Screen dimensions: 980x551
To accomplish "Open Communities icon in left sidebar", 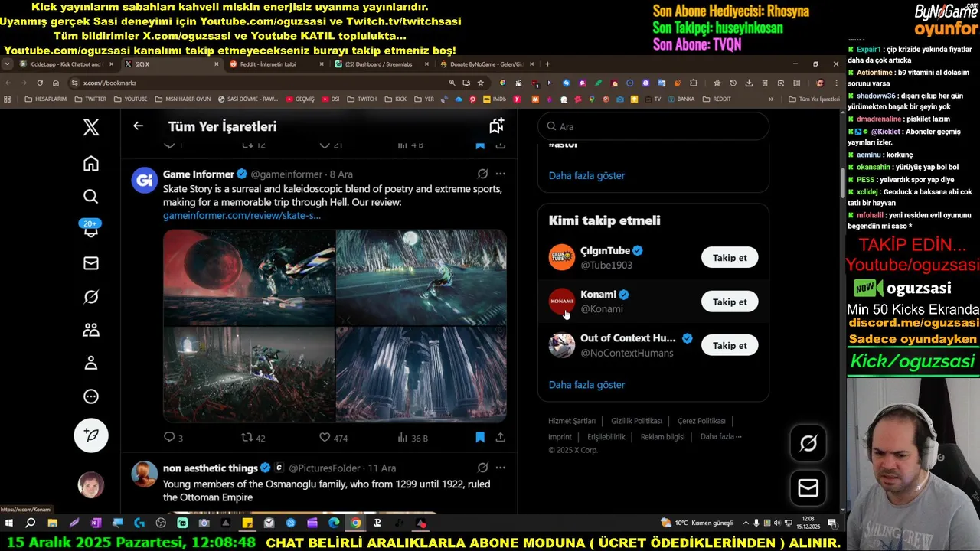I will click(91, 330).
